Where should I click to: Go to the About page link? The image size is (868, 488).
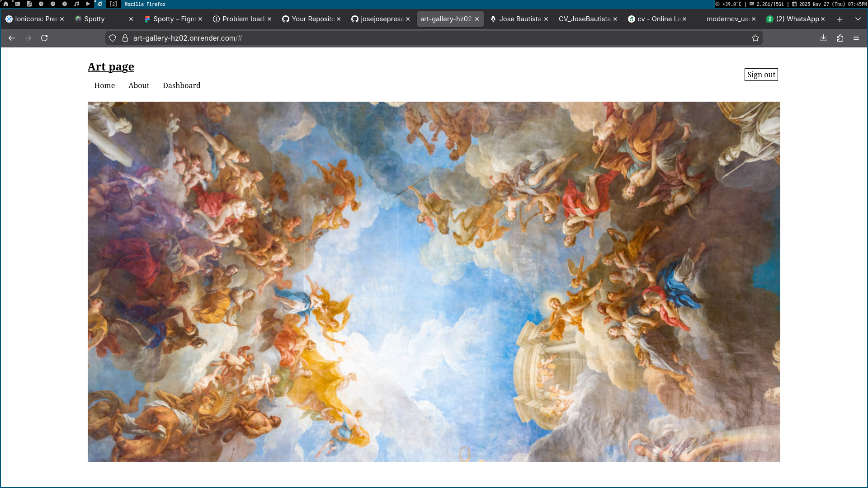[138, 85]
